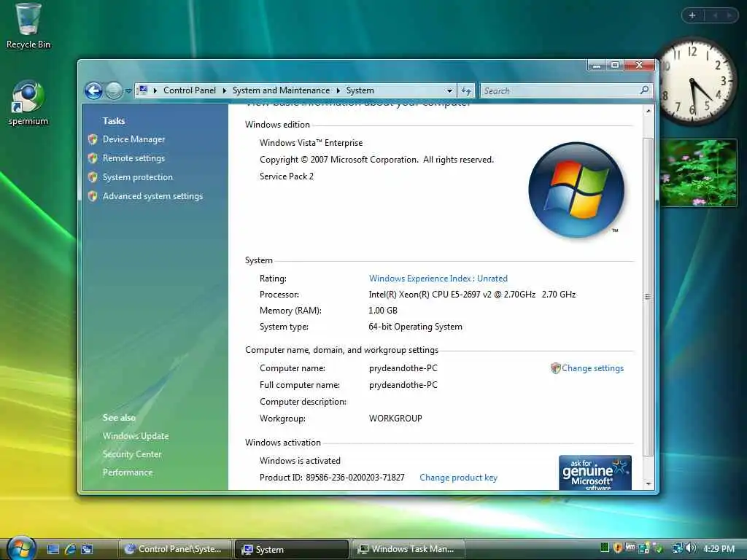Click the vertical scrollbar thumb

pos(648,296)
